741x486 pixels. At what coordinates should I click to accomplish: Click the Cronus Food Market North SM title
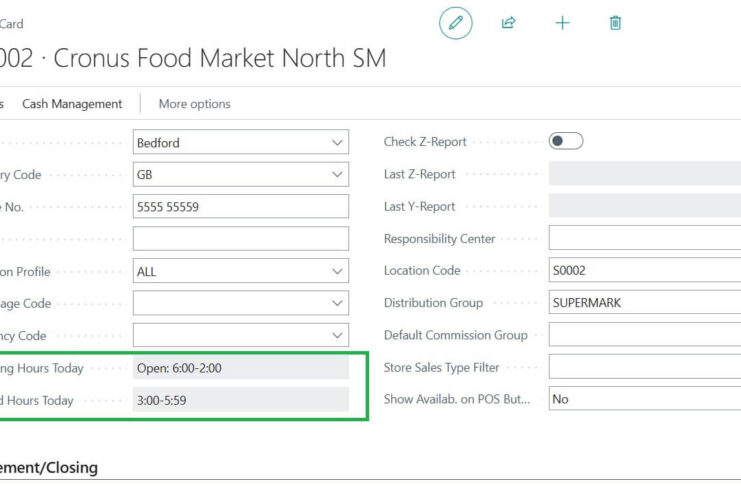click(220, 58)
